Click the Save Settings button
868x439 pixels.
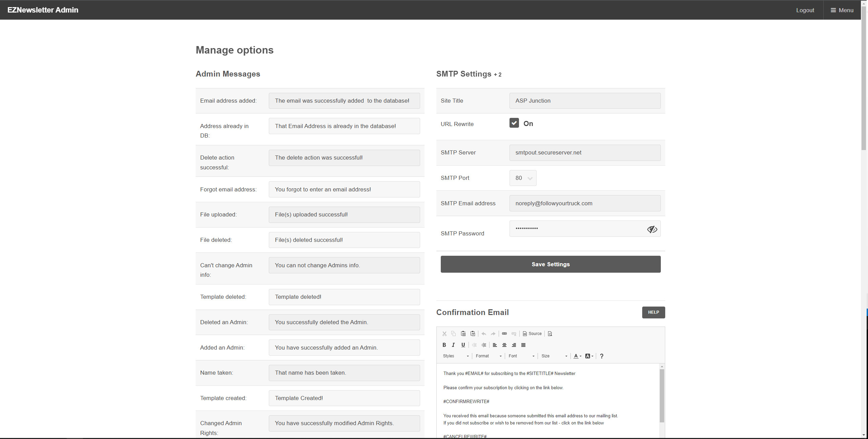[550, 264]
